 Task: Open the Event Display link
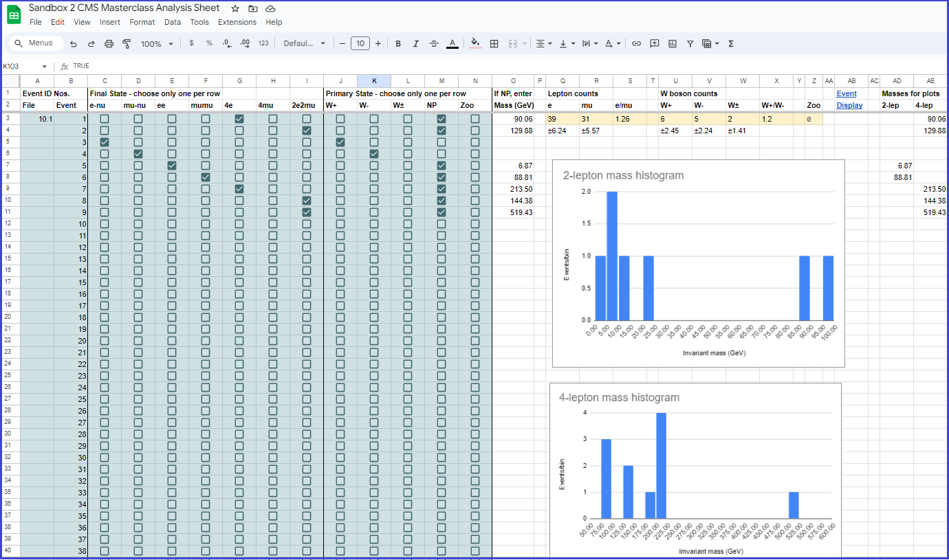847,100
